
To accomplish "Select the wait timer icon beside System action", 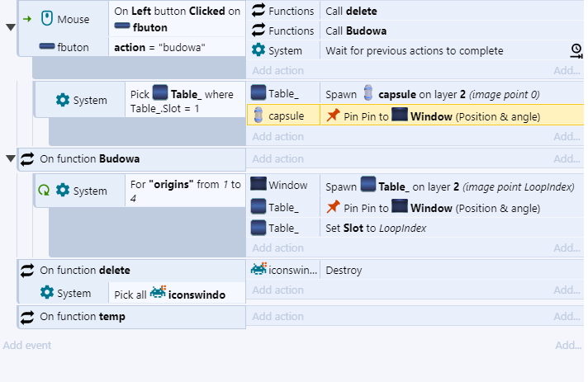I will [576, 51].
